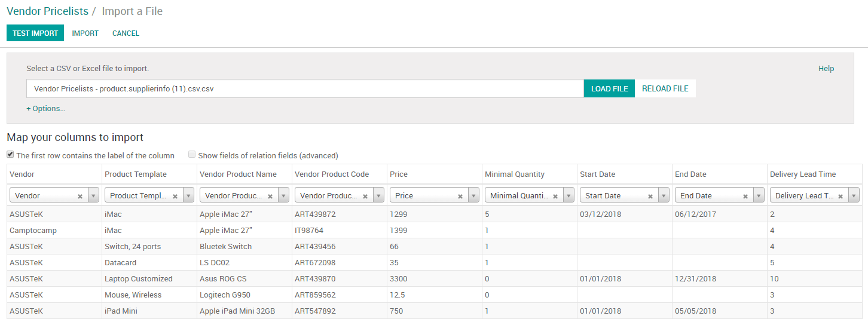Remove the End Date mapping x icon
Viewport: 868px width, 325px height.
tap(745, 196)
